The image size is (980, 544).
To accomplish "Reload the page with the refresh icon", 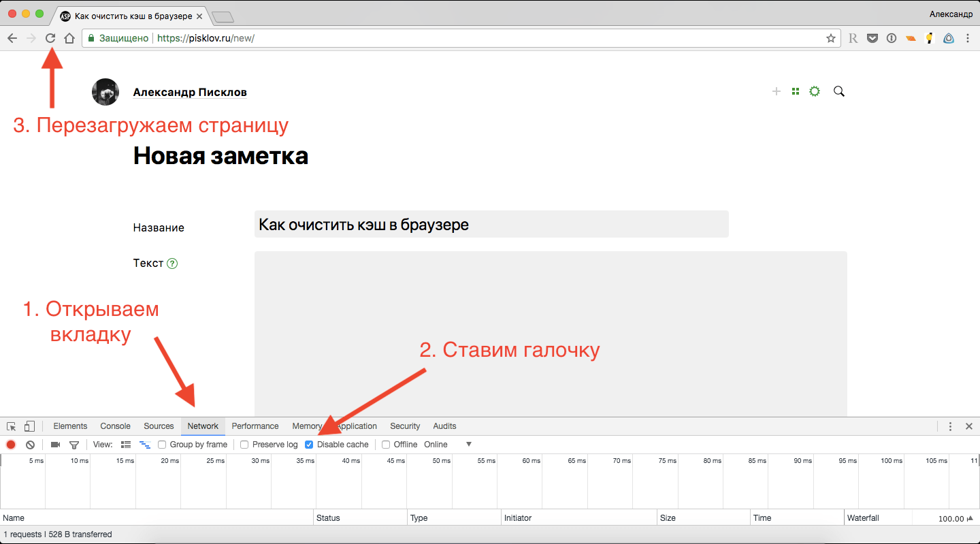I will coord(50,39).
